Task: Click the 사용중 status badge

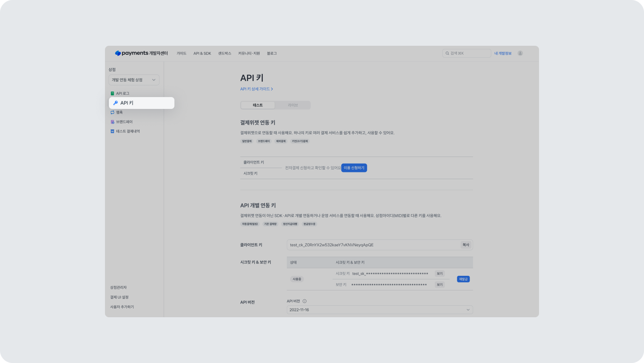Action: (297, 279)
